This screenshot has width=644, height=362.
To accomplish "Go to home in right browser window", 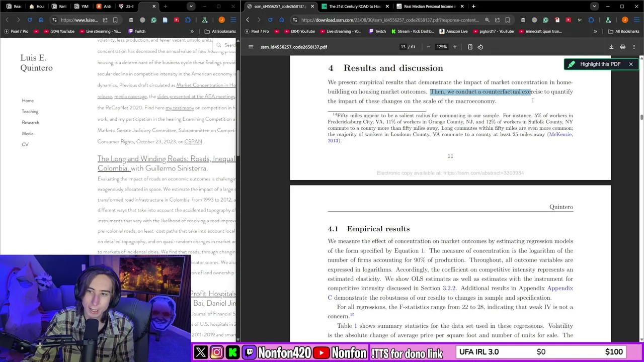I will click(x=281, y=20).
